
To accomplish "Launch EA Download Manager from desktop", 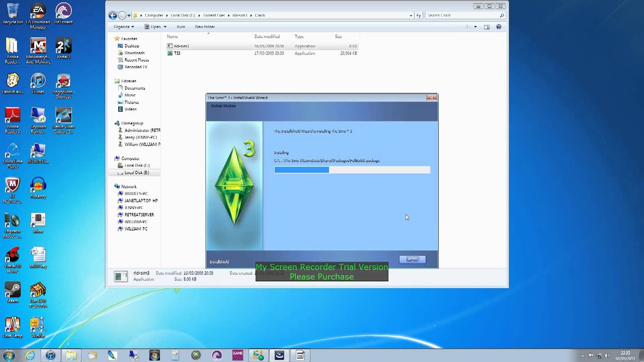I will click(38, 16).
